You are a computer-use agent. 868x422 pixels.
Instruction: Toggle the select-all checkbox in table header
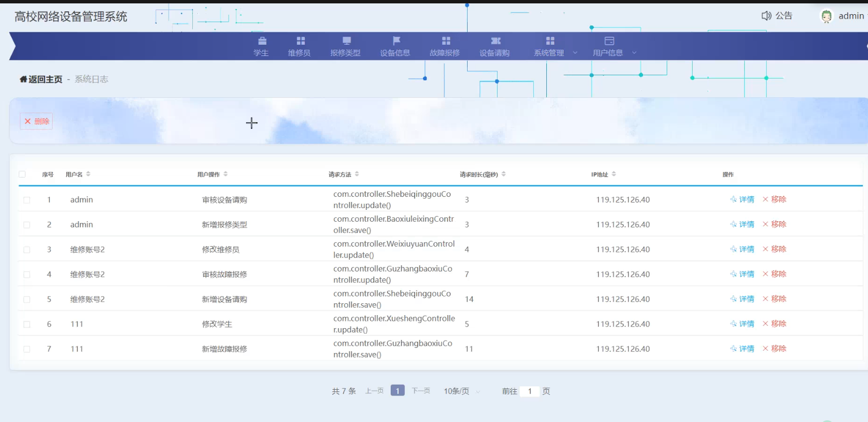pyautogui.click(x=23, y=174)
